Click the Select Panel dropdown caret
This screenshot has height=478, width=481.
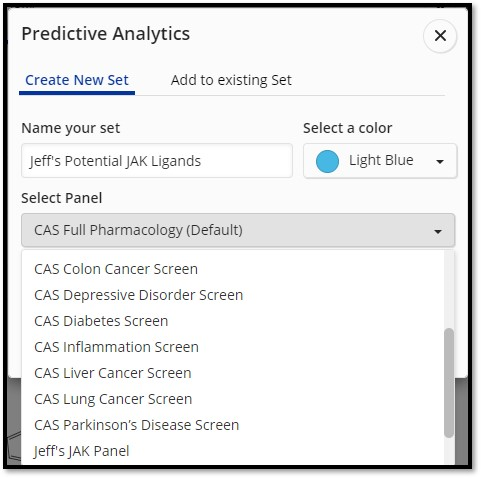pos(438,232)
